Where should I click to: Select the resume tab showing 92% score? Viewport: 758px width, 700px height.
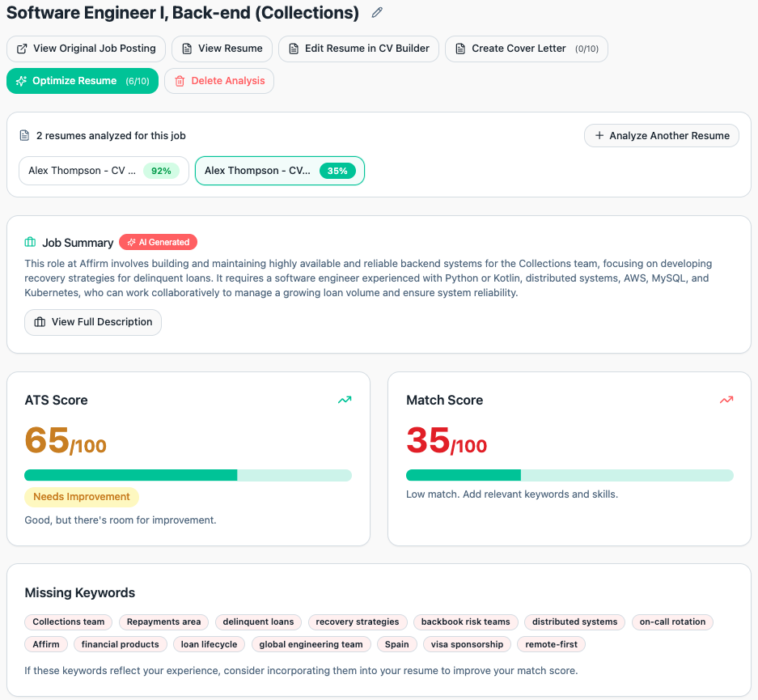coord(104,171)
